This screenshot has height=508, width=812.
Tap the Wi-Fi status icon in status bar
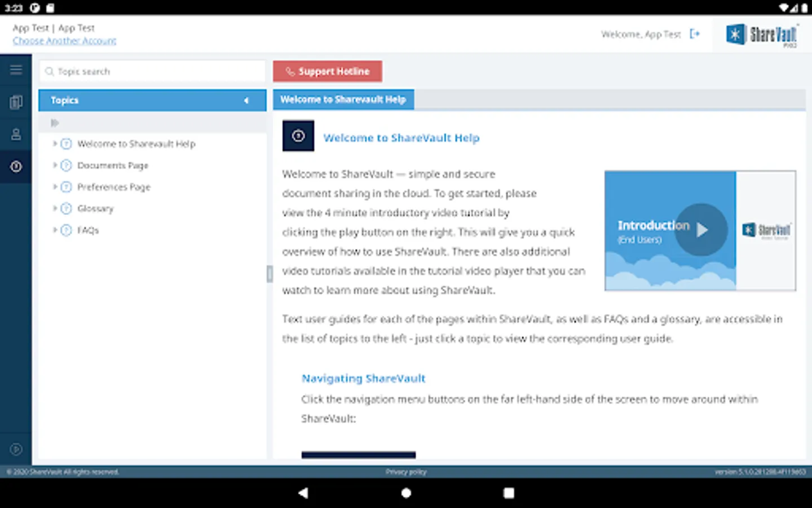click(784, 8)
